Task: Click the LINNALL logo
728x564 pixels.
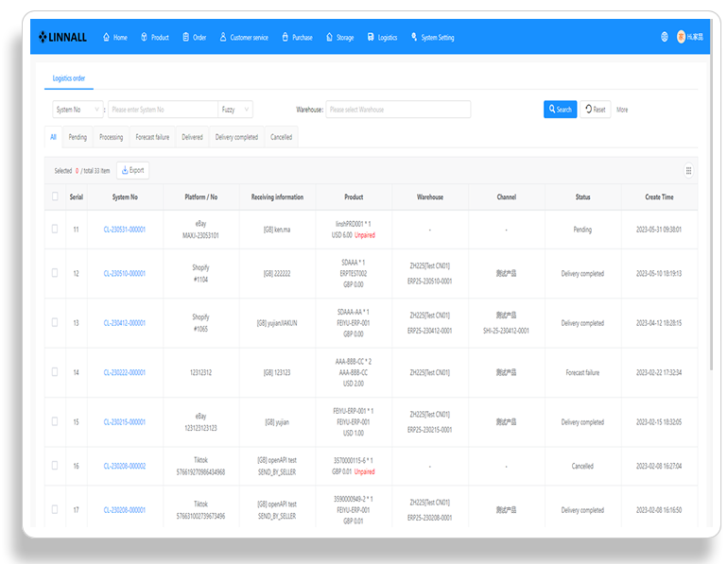Action: pyautogui.click(x=62, y=37)
